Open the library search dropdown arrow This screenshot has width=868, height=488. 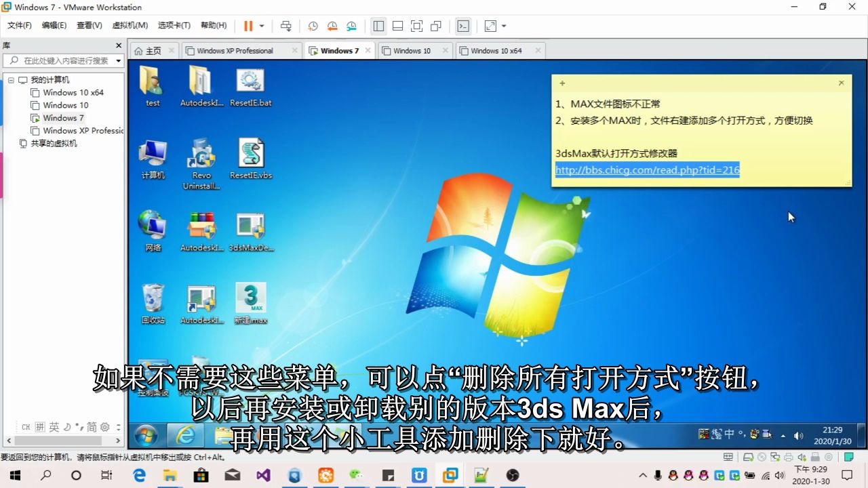pos(118,60)
